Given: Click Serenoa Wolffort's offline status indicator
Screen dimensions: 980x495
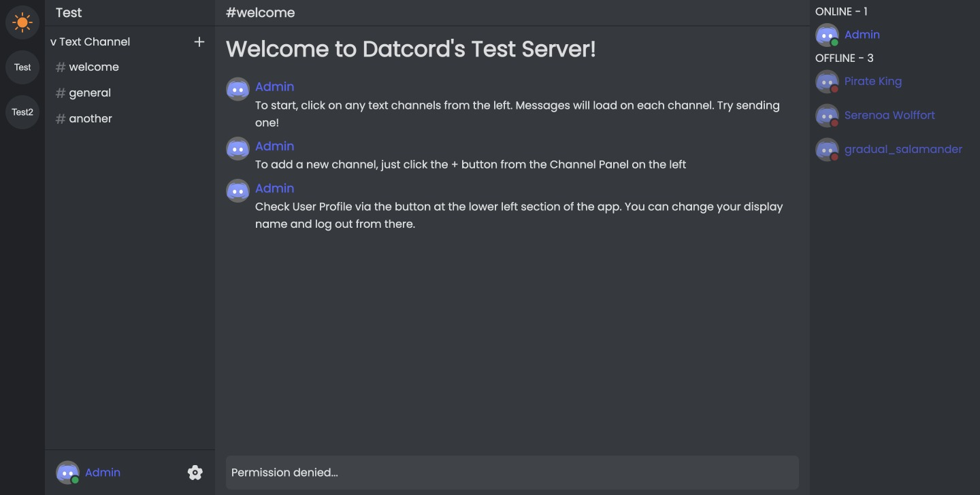Looking at the screenshot, I should tap(834, 123).
